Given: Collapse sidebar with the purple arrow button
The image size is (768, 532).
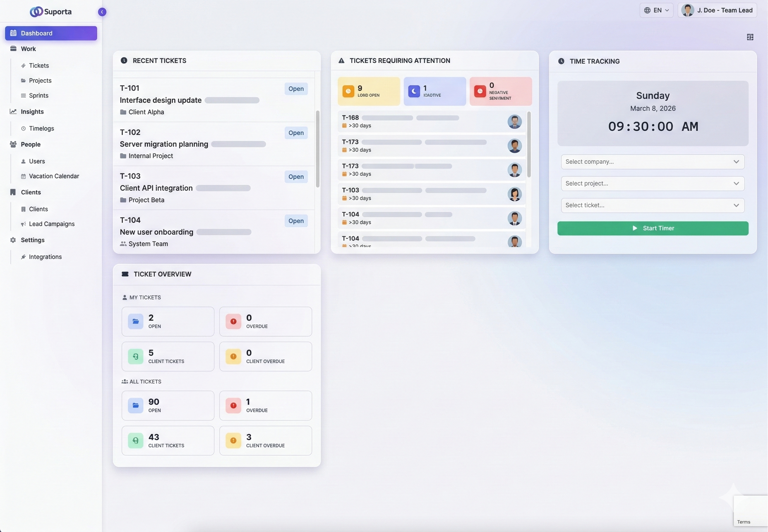Looking at the screenshot, I should click(102, 12).
